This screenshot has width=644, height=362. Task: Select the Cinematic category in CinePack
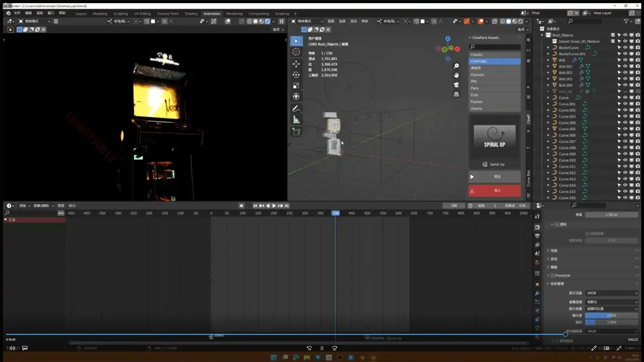point(494,61)
